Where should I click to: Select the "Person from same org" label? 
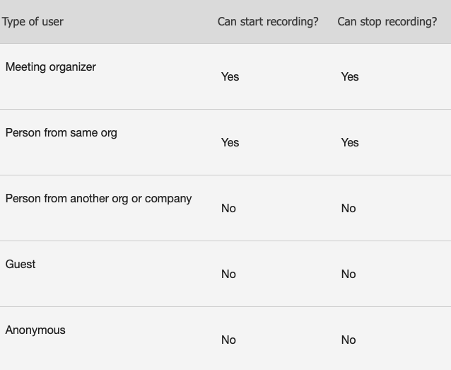click(61, 133)
